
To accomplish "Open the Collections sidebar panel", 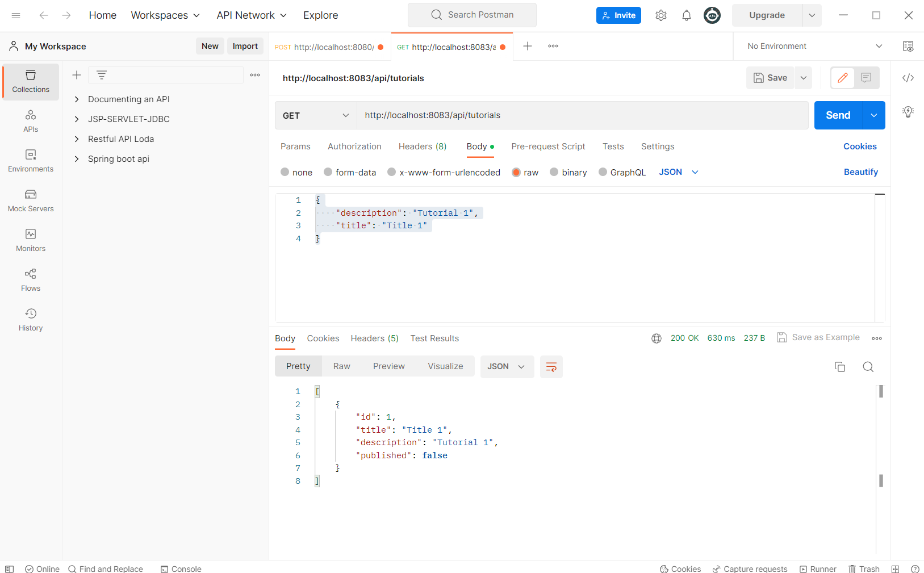I will 30,82.
